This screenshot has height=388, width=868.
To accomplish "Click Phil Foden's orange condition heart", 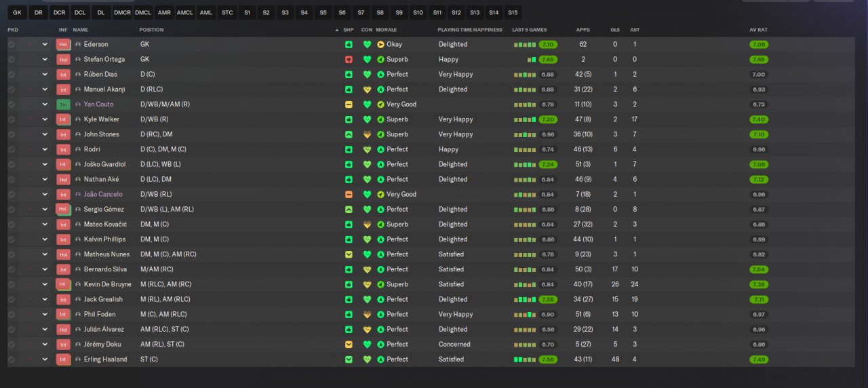I will click(368, 315).
